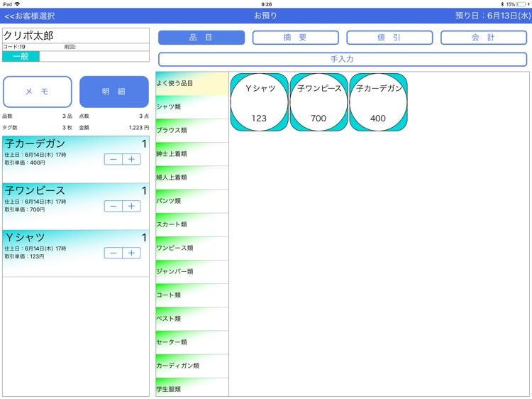Tap the コード:19 customer code

(x=14, y=47)
